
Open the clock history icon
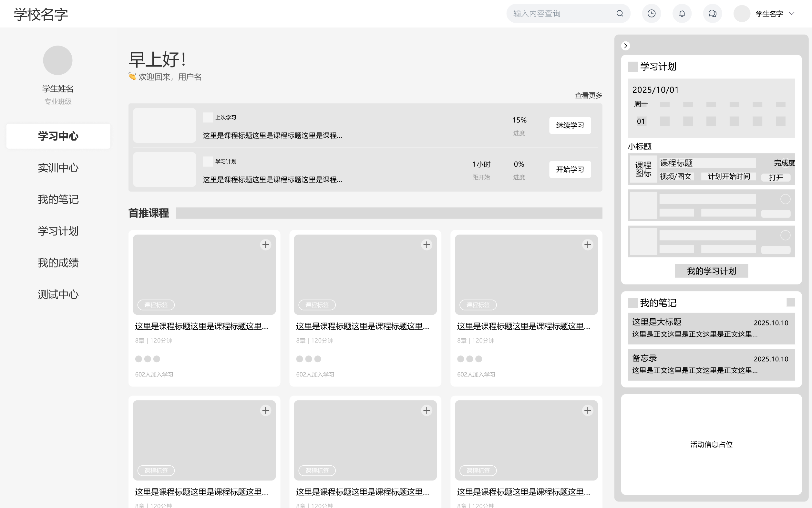coord(651,14)
